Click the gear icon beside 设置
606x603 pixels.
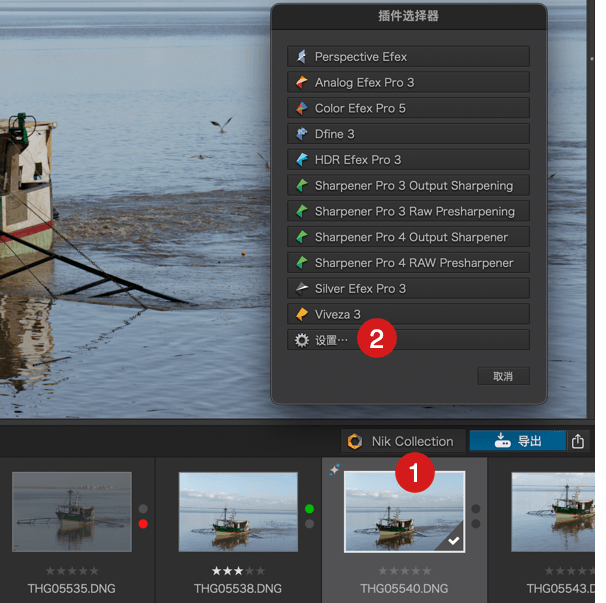[301, 340]
